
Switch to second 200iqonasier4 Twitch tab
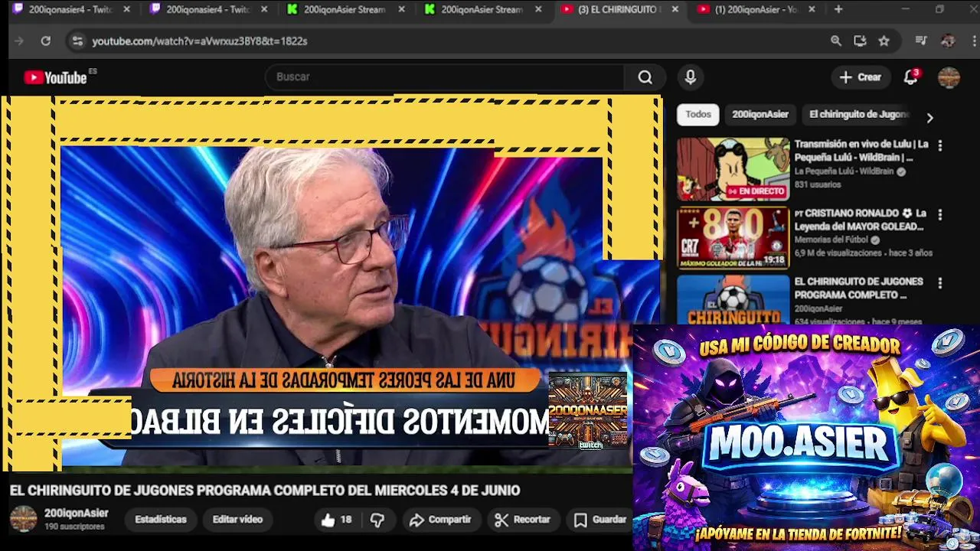pyautogui.click(x=207, y=9)
